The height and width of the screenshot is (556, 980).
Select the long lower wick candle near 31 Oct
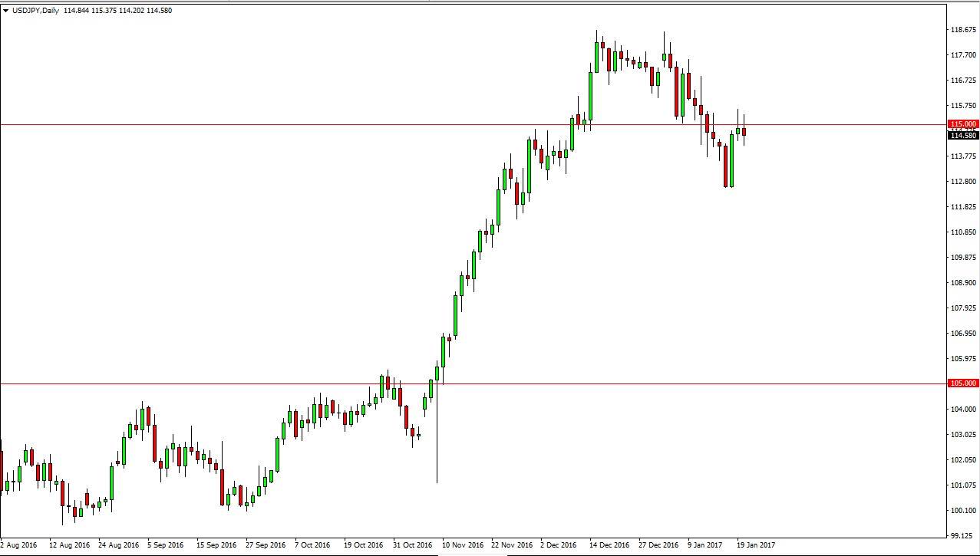(x=437, y=391)
